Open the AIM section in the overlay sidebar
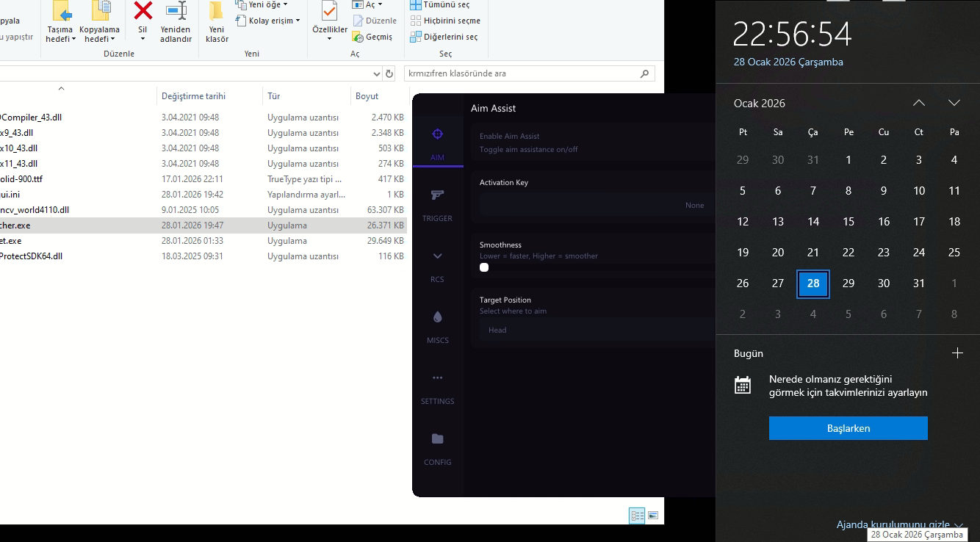Viewport: 980px width, 542px height. (437, 143)
